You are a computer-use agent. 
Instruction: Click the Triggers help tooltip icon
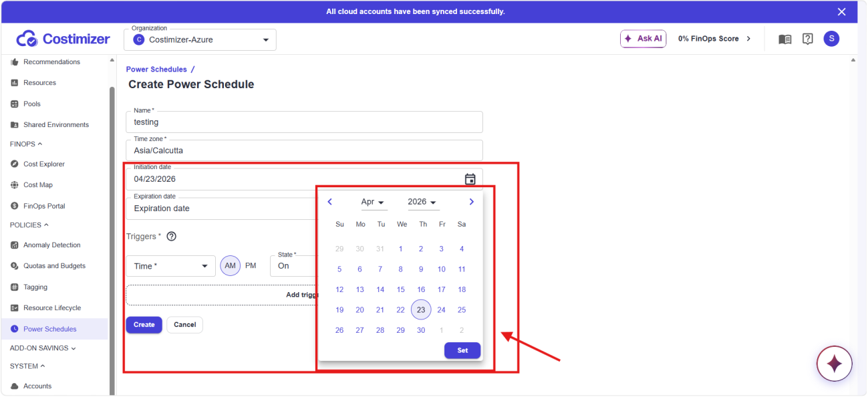click(x=171, y=237)
